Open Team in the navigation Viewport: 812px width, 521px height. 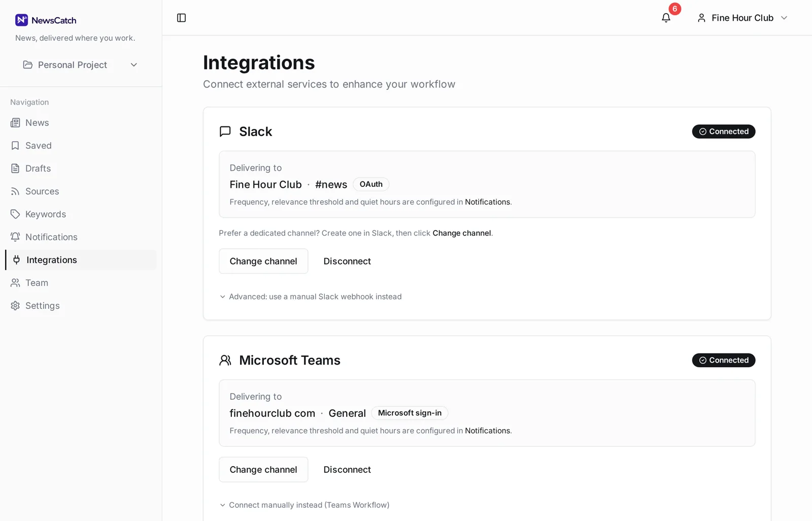81,283
